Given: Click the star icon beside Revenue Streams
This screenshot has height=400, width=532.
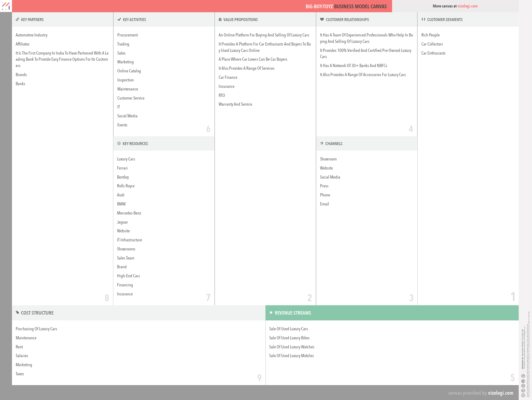Looking at the screenshot, I should click(271, 313).
